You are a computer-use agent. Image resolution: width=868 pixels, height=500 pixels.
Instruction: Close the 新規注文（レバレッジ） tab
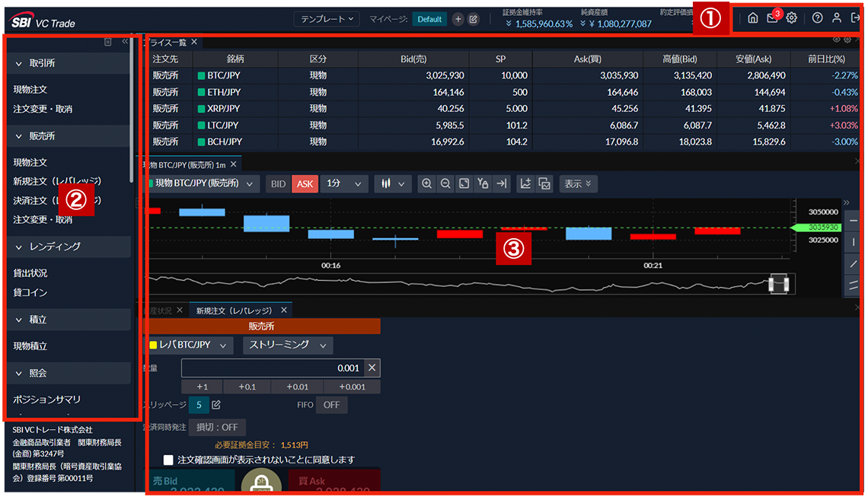(284, 311)
